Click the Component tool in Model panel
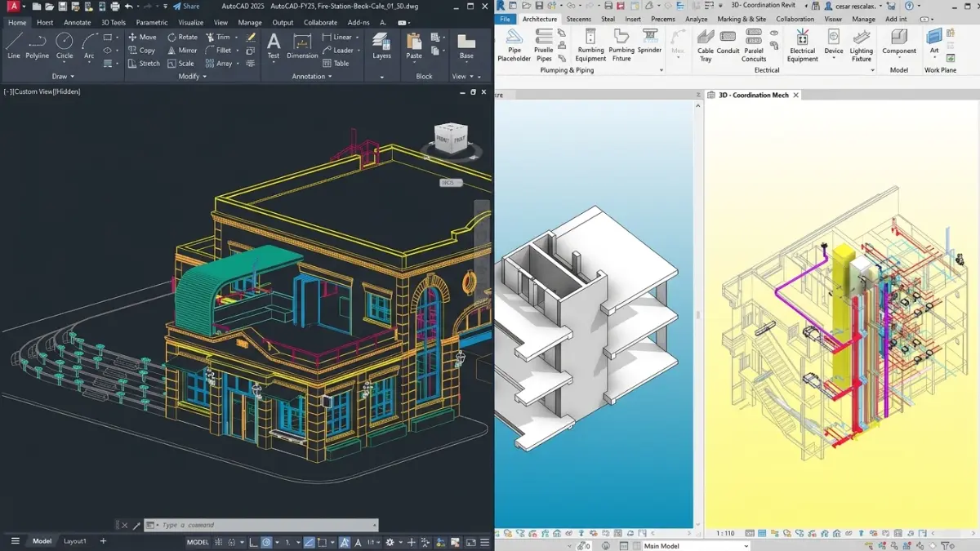980x551 pixels. 899,42
